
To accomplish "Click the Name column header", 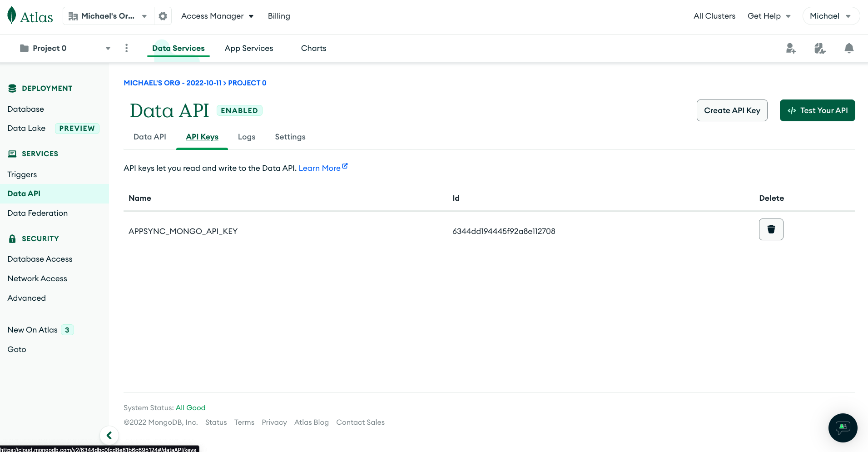I will click(140, 198).
